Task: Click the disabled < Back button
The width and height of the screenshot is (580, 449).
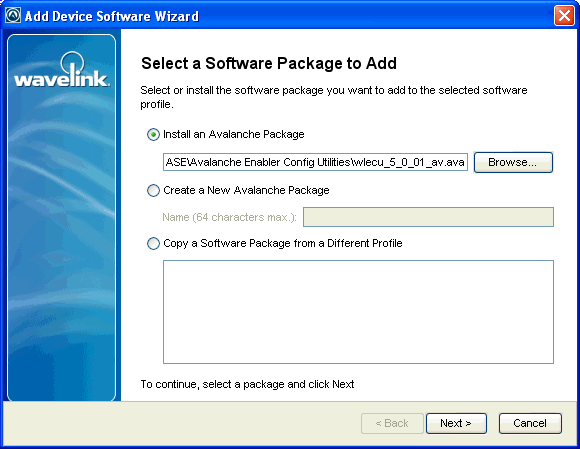Action: pos(392,423)
